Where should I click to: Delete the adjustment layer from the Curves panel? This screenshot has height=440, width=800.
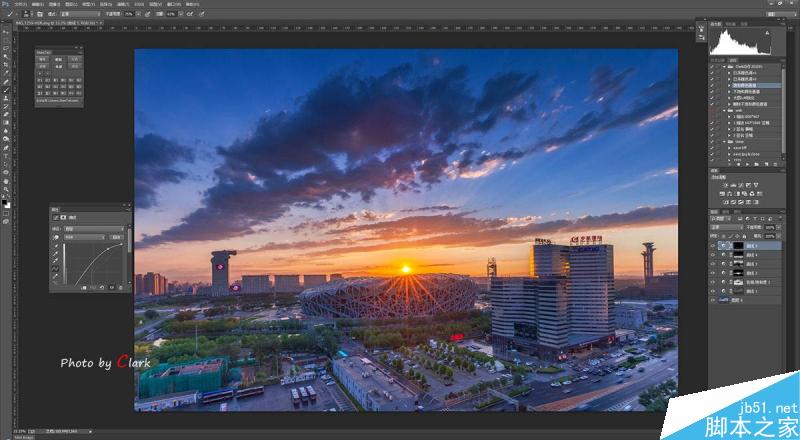coord(120,287)
